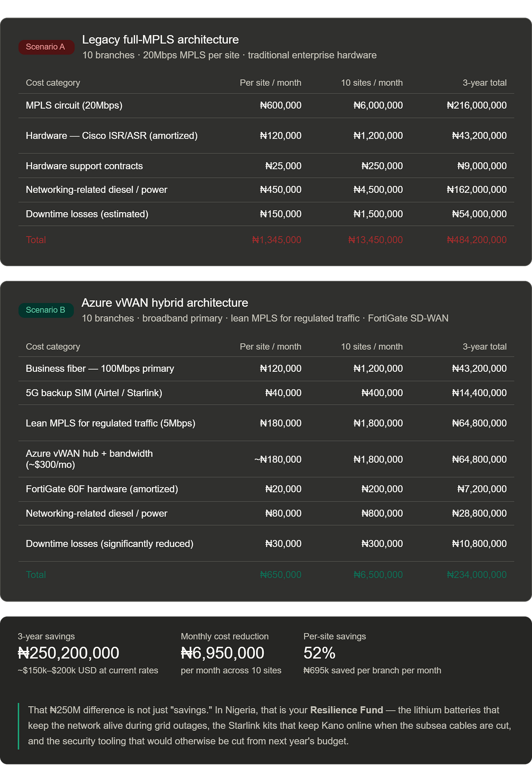Click Scenario A total ₦484,200,000
Screen dimensions: 532x782
click(477, 240)
